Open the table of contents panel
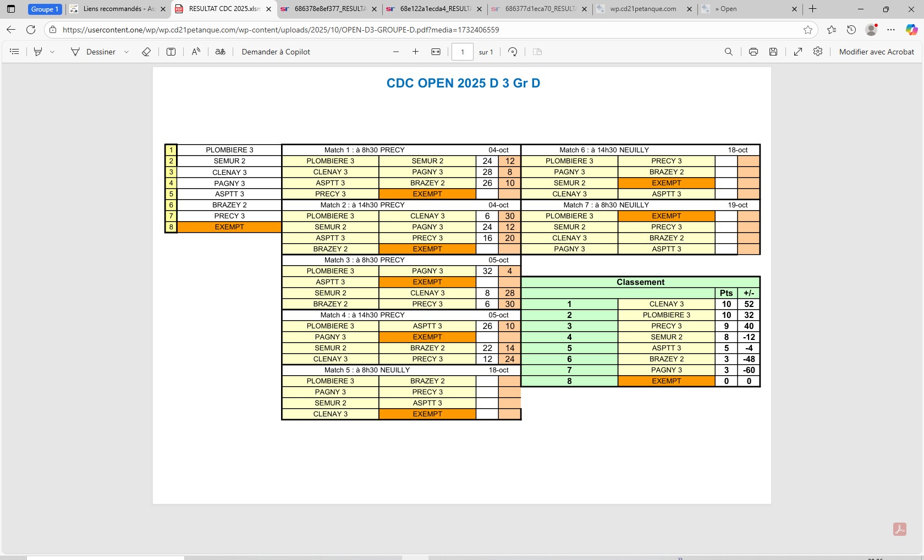The height and width of the screenshot is (560, 924). pyautogui.click(x=15, y=52)
